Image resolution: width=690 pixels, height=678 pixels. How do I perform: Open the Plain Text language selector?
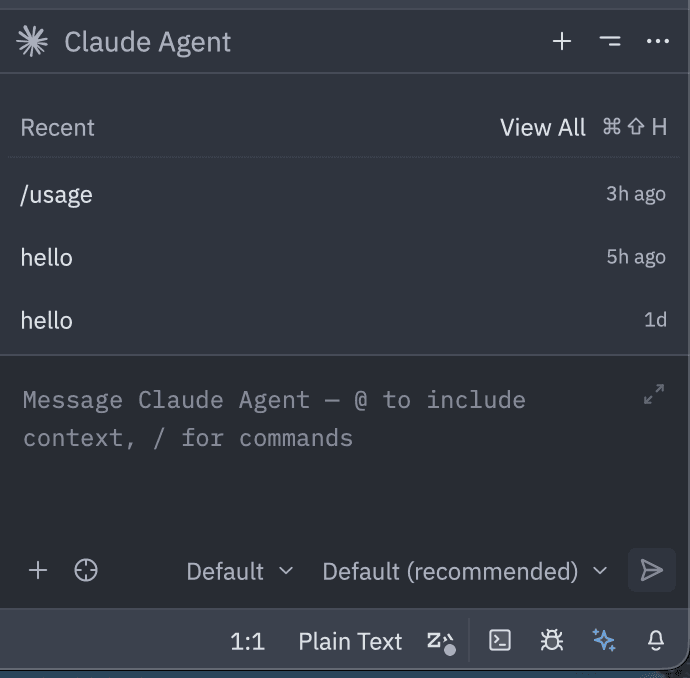pos(350,641)
